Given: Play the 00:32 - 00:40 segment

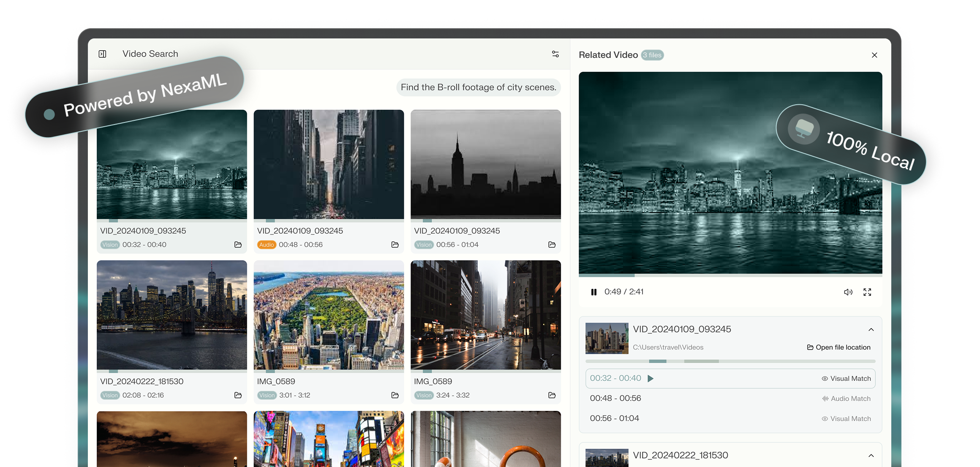Looking at the screenshot, I should point(651,379).
